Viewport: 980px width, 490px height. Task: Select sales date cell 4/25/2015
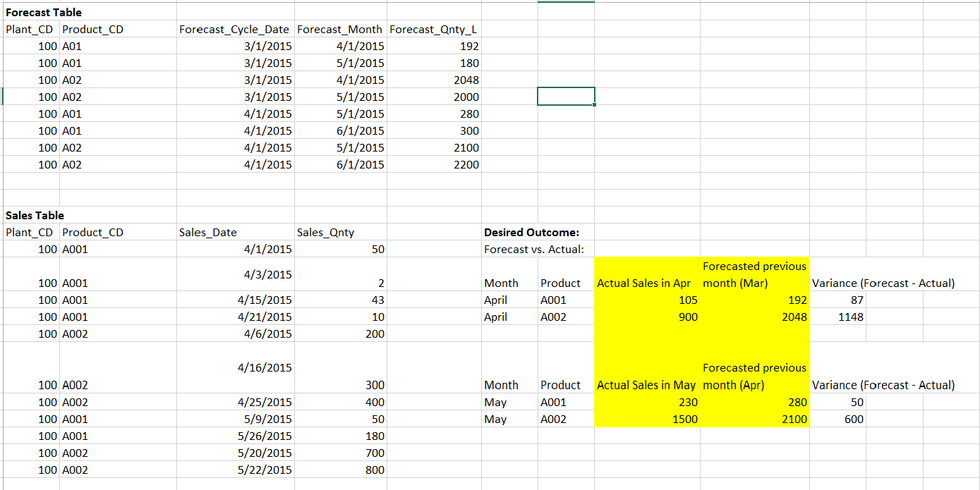coord(235,402)
